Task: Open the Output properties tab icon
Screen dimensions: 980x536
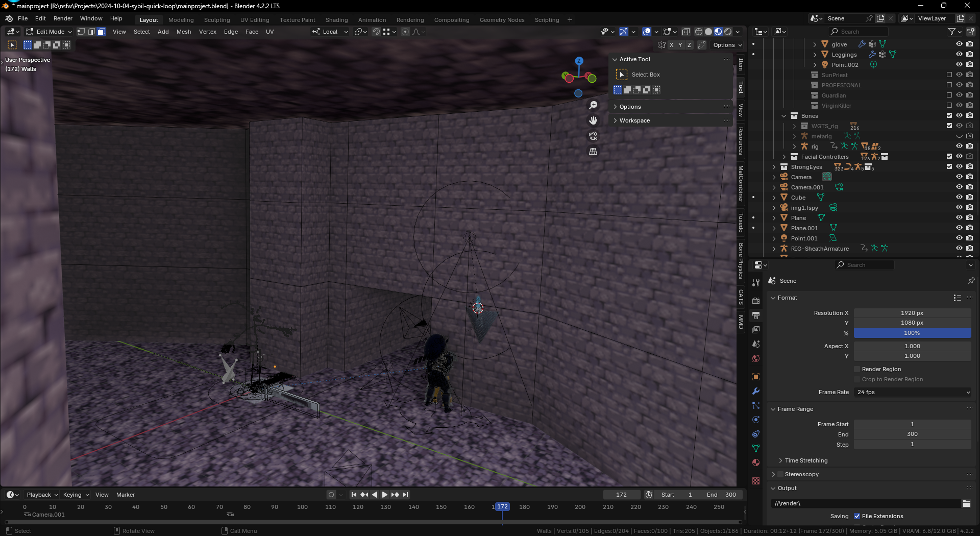Action: point(756,315)
